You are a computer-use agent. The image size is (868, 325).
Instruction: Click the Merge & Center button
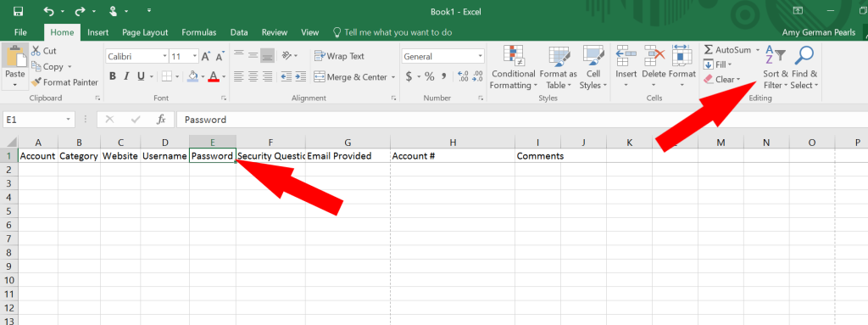350,77
